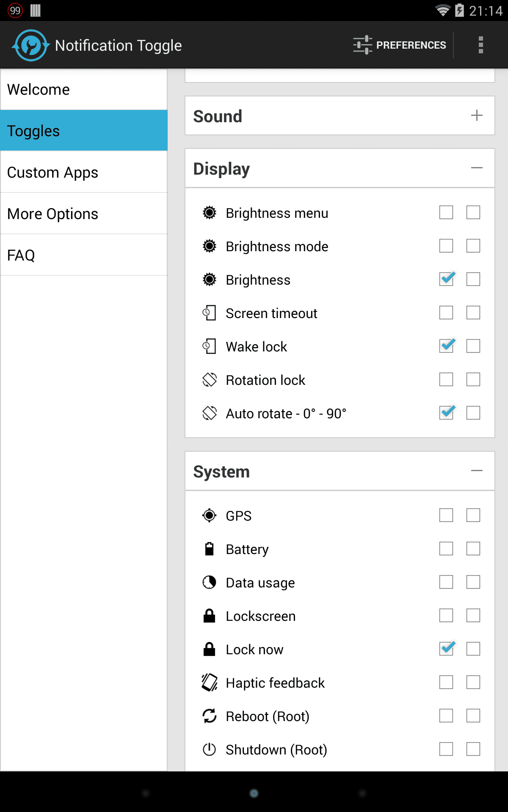Screen dimensions: 508x812
Task: Click the GPS icon in System list
Action: (209, 516)
